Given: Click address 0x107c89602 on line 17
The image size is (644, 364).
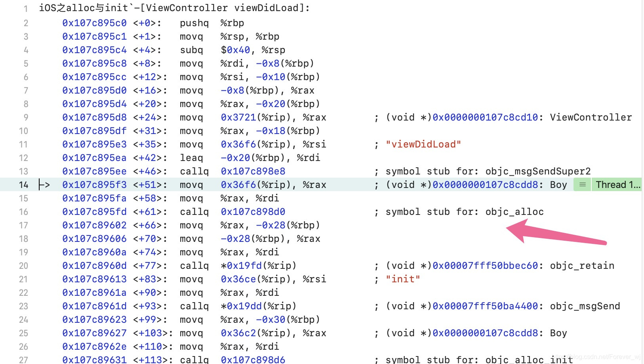Looking at the screenshot, I should [94, 225].
